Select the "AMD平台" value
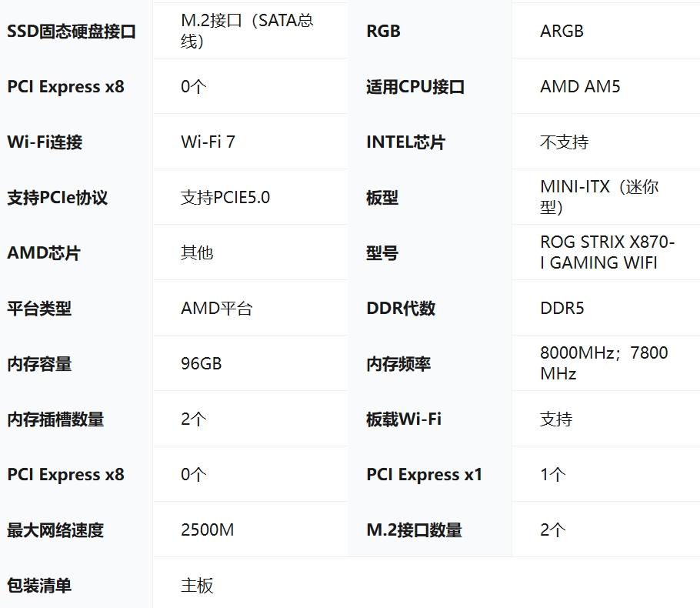 pyautogui.click(x=216, y=309)
